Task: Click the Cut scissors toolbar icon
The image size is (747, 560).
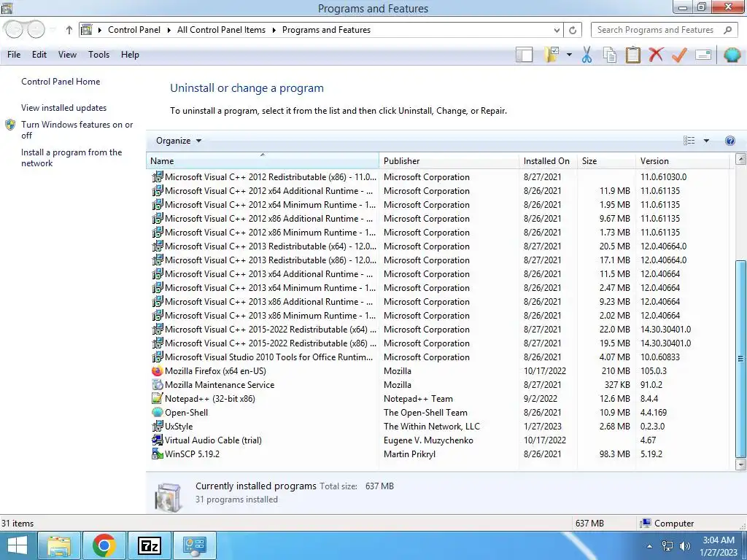Action: (x=587, y=55)
